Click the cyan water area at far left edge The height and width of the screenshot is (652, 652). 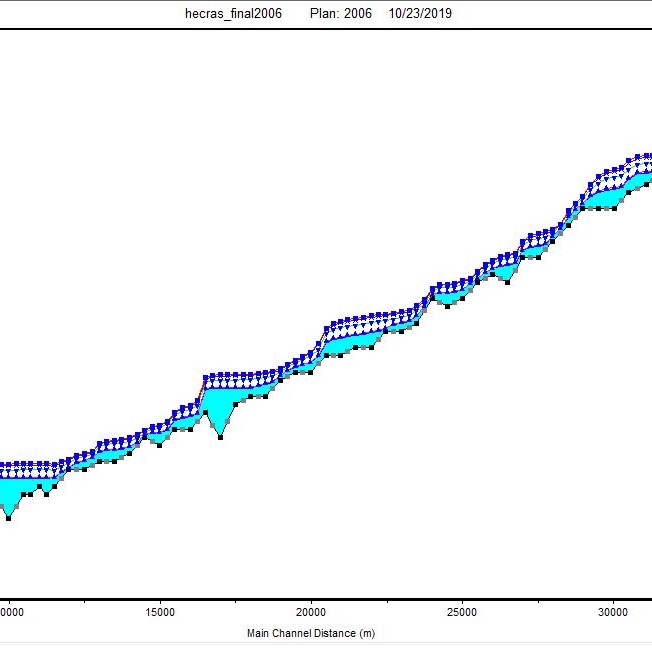tap(8, 492)
